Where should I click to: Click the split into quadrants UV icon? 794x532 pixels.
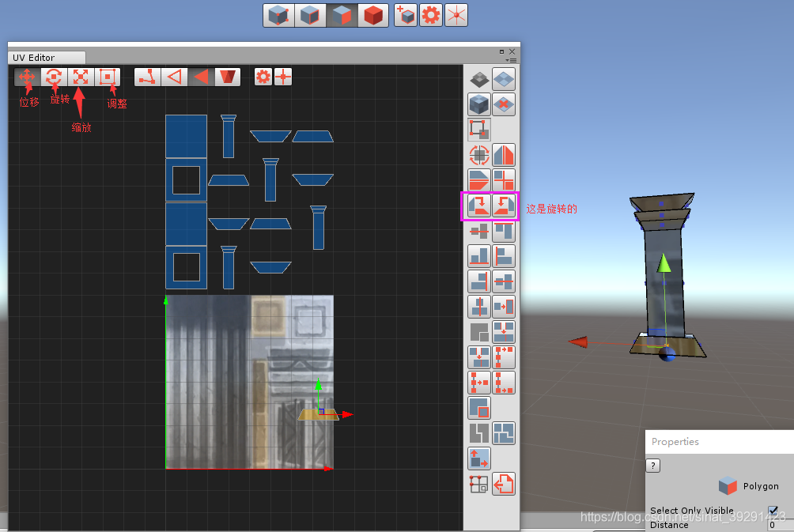(x=504, y=180)
